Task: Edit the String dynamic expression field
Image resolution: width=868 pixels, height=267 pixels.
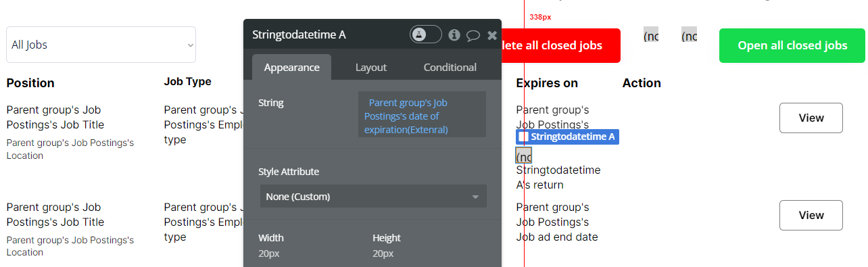Action: coord(422,115)
